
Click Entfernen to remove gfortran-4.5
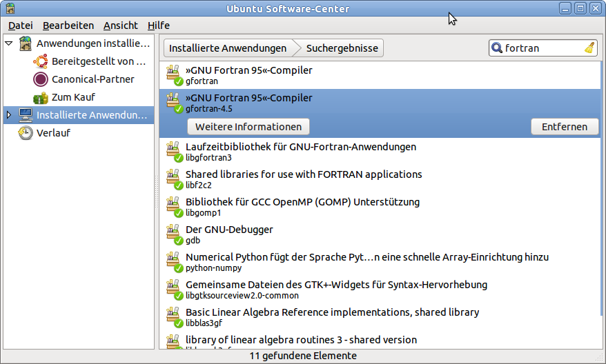[x=564, y=127]
